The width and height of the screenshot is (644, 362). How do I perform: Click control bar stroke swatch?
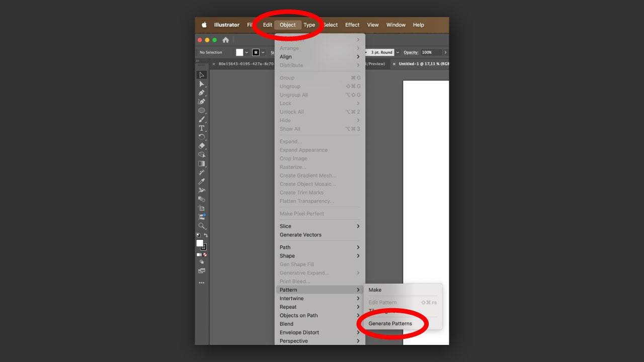tap(256, 52)
